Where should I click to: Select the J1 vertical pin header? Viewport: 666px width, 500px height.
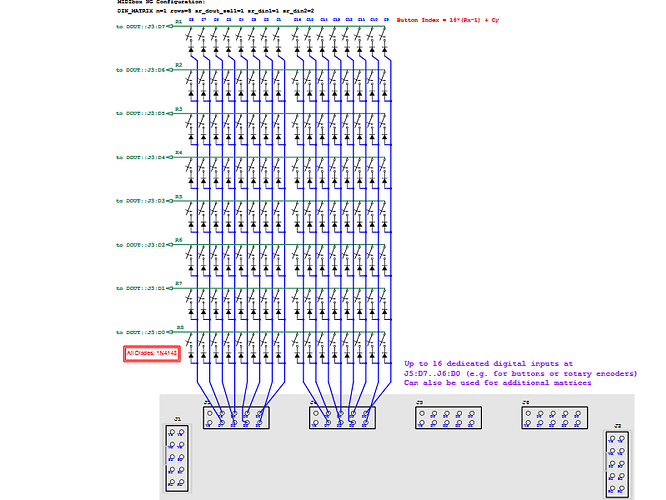[177, 458]
